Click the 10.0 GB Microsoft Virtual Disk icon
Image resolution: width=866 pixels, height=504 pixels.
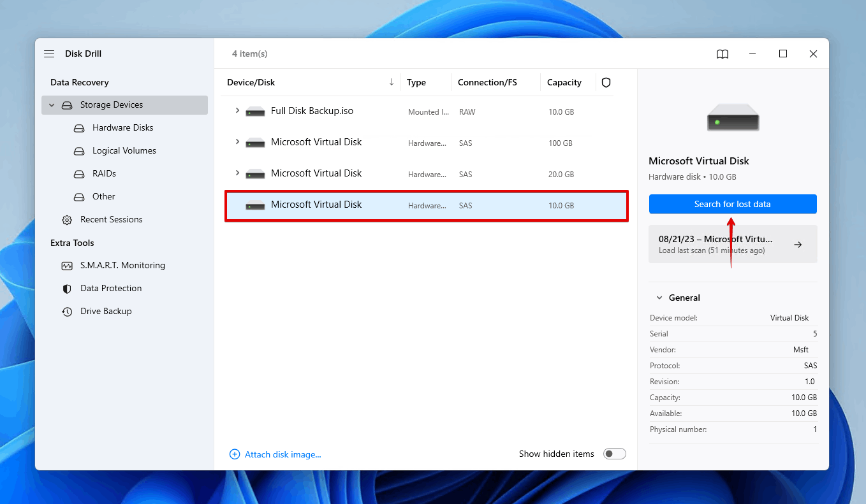click(x=255, y=205)
